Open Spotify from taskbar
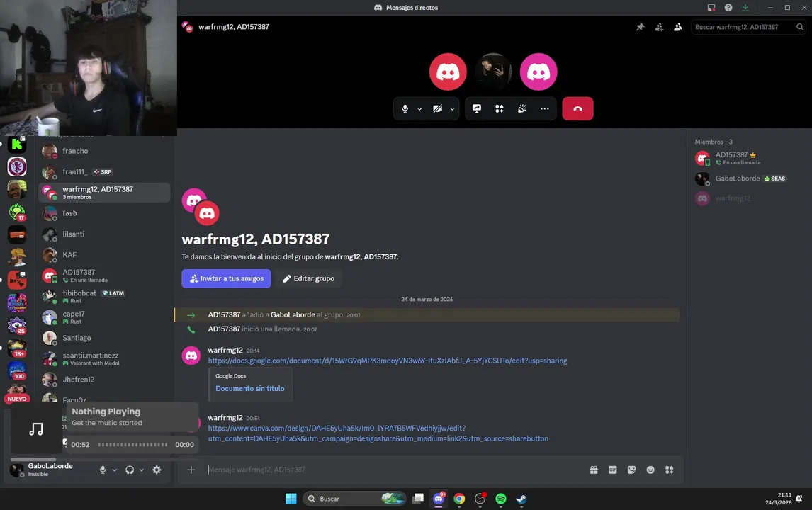Screen dimensions: 812x510 tap(501, 499)
